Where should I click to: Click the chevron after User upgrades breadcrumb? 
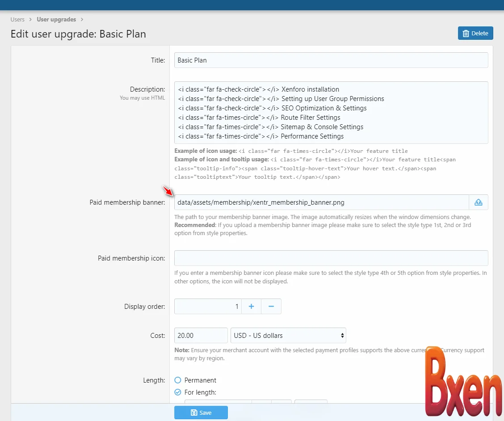pos(81,19)
